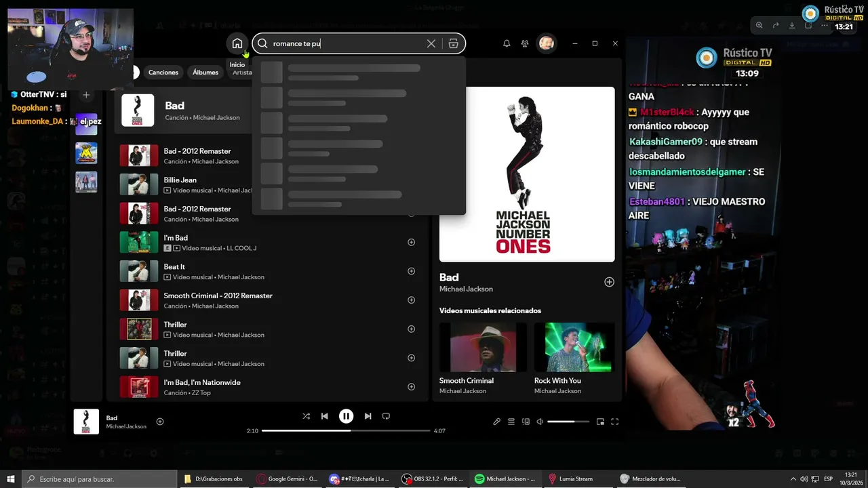The height and width of the screenshot is (488, 868).
Task: Open 'Bad' song title in player bar
Action: (112, 418)
